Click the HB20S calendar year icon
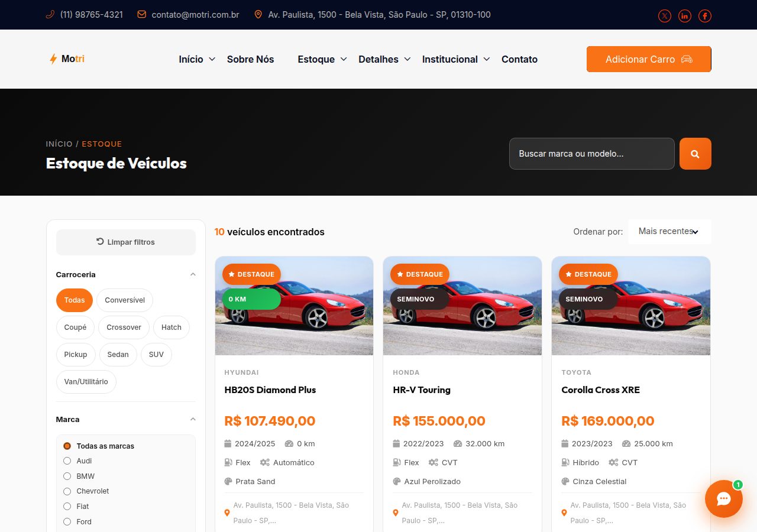This screenshot has height=532, width=757. pos(228,443)
